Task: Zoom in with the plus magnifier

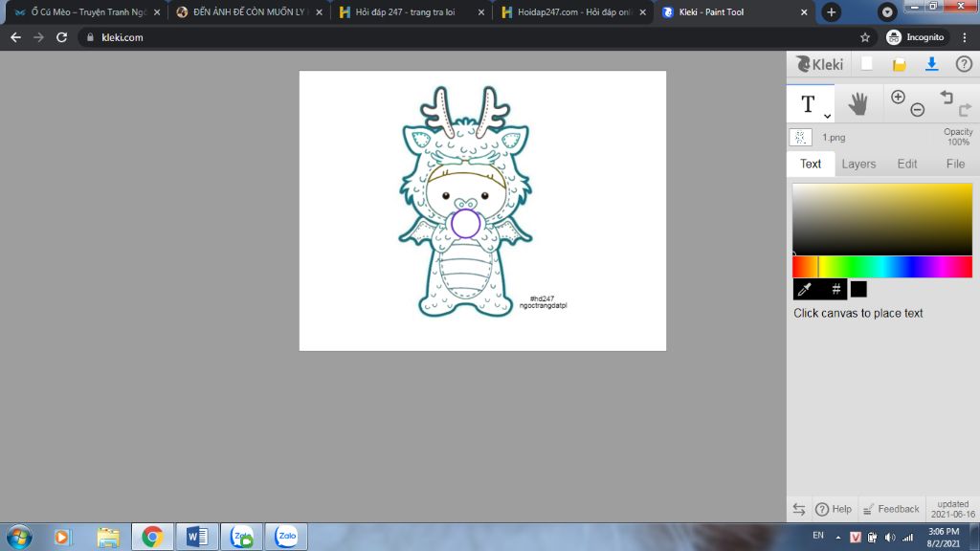Action: coord(898,97)
